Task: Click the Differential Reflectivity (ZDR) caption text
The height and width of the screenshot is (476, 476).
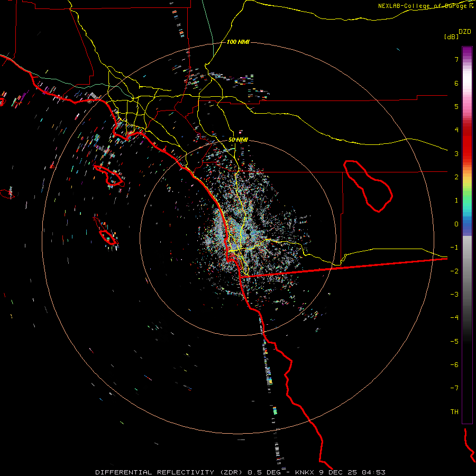Action: [168, 472]
